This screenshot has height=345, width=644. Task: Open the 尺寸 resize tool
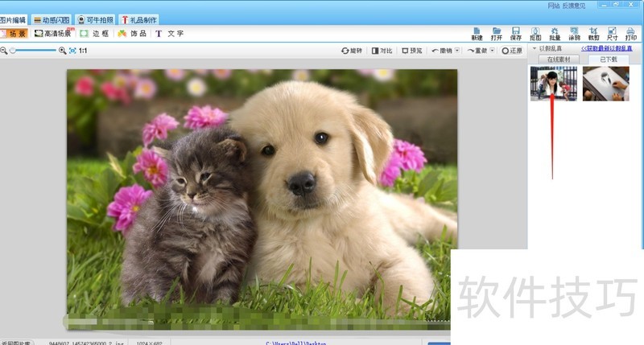(x=613, y=34)
